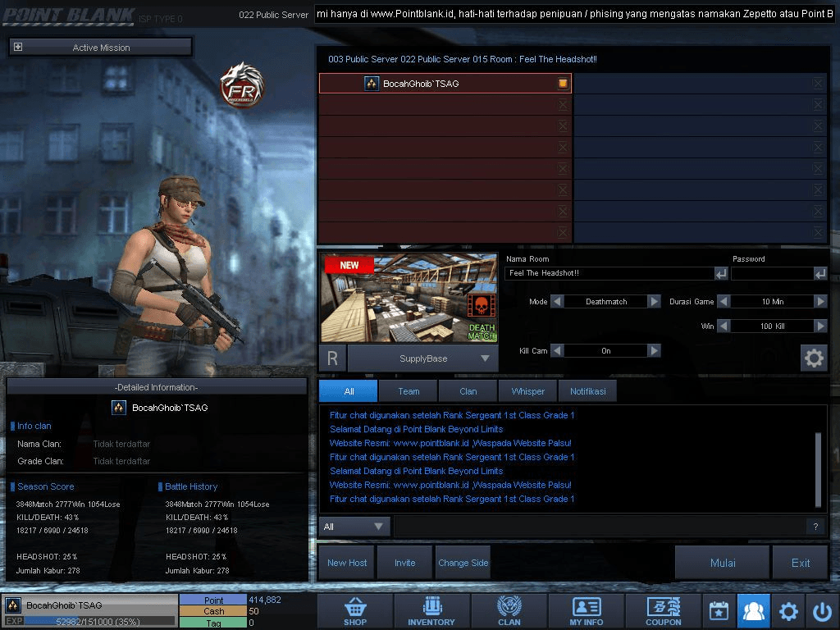This screenshot has width=840, height=630.
Task: Click the EXP progress bar
Action: [x=99, y=622]
